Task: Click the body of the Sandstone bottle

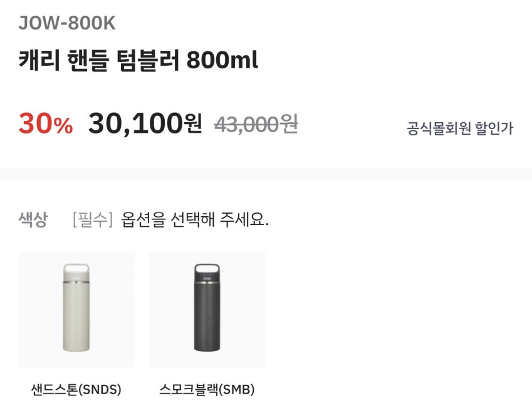Action: click(76, 320)
